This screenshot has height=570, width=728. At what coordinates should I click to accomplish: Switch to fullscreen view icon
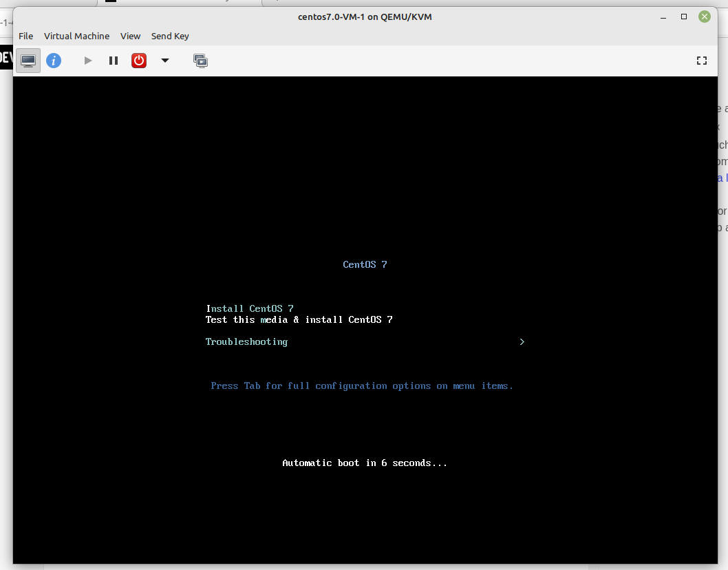[x=702, y=61]
